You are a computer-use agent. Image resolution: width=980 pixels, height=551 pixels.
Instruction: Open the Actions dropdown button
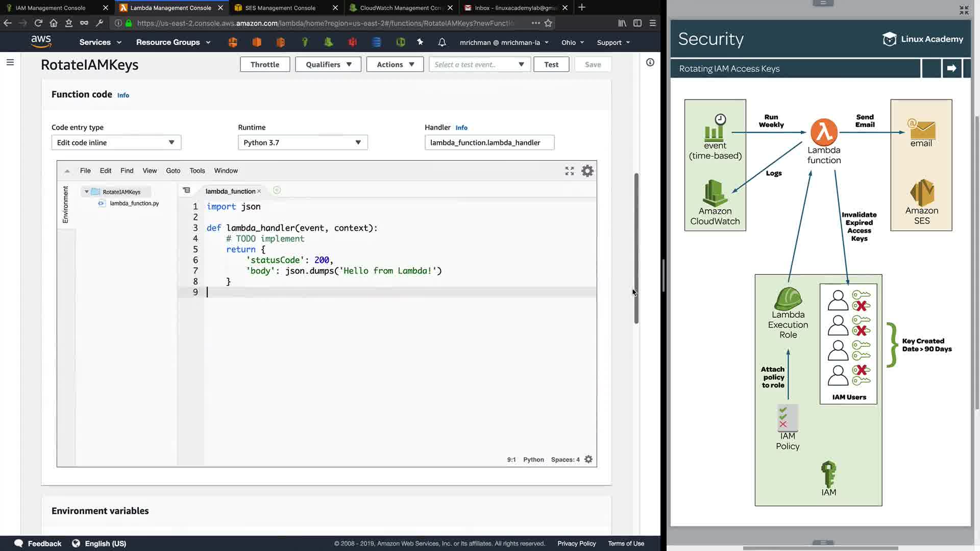tap(395, 64)
